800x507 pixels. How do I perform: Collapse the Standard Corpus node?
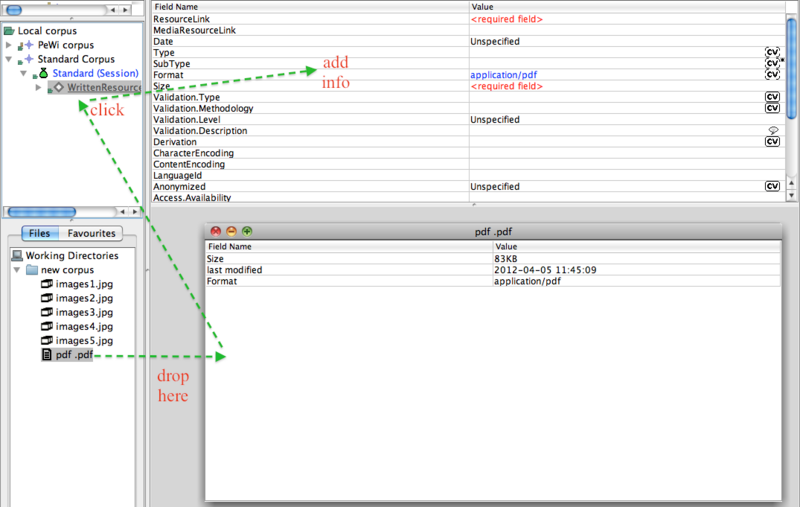(9, 59)
